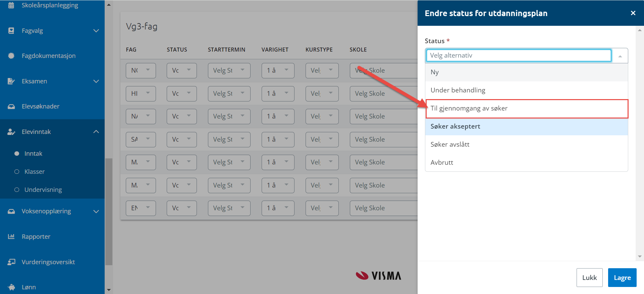The width and height of the screenshot is (644, 294).
Task: Click the sidebar scroll-up arrow
Action: point(109,5)
